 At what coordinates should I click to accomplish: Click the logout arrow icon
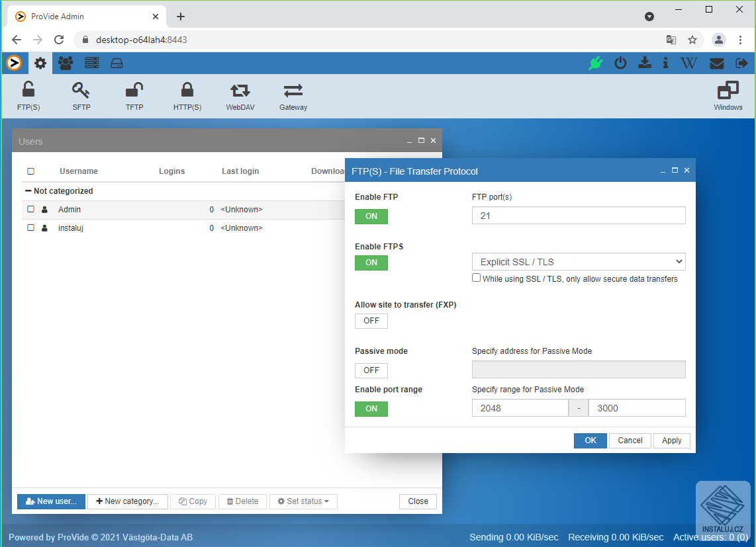tap(741, 63)
